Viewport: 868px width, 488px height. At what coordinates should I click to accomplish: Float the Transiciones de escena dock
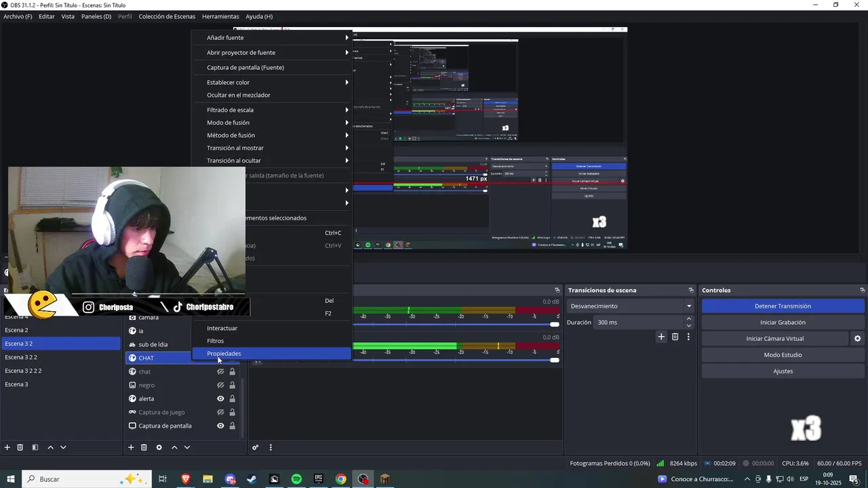coord(691,290)
